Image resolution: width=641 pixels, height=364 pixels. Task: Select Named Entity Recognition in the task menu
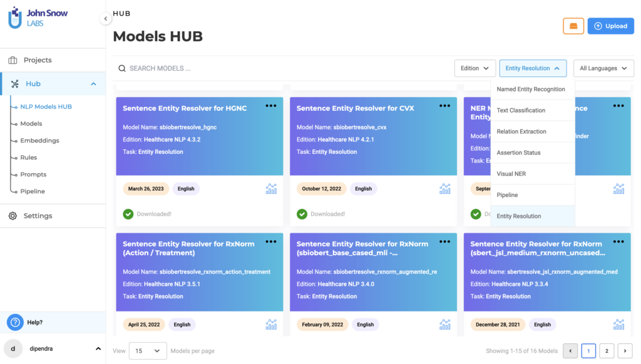tap(531, 89)
